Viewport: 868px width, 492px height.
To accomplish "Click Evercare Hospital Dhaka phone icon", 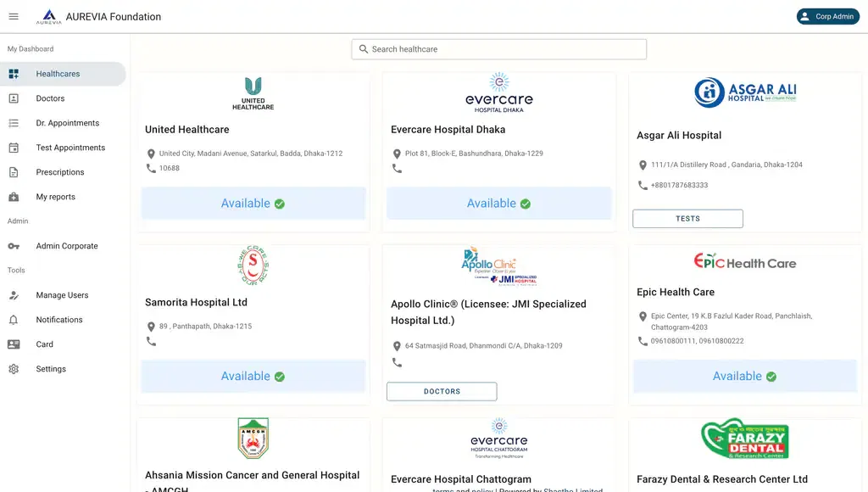I will tap(397, 169).
